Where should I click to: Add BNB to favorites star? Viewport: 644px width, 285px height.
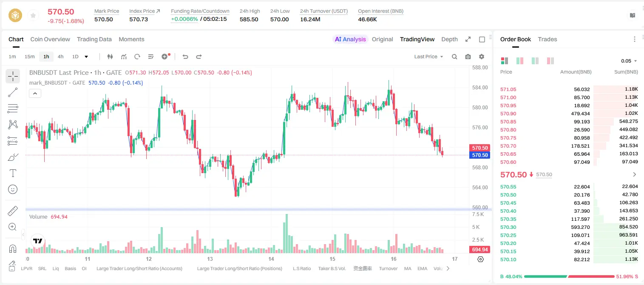tap(33, 16)
